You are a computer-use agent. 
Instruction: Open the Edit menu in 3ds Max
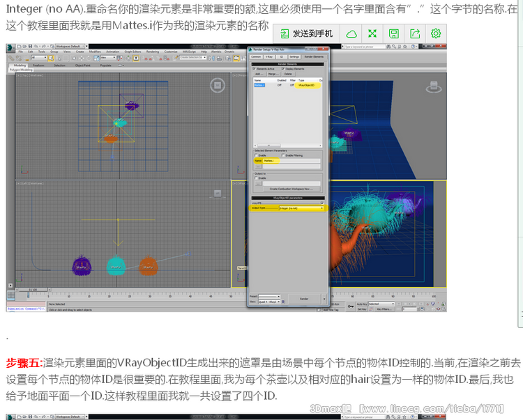(31, 52)
